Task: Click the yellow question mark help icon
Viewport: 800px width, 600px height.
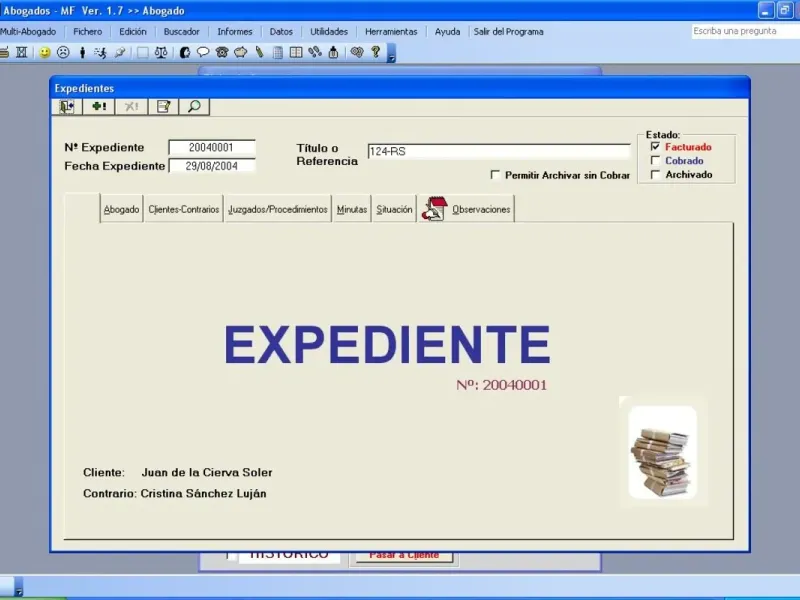Action: (x=376, y=52)
